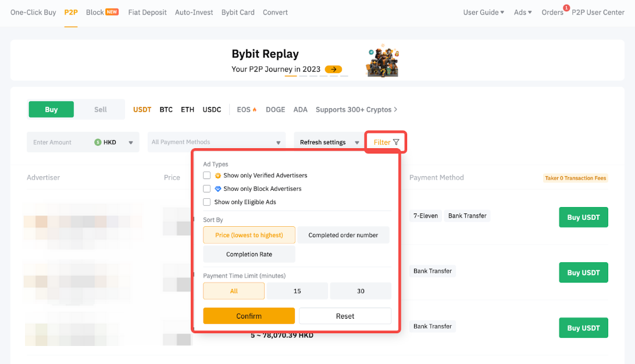Expand the User Guide menu
635x364 pixels.
point(483,12)
